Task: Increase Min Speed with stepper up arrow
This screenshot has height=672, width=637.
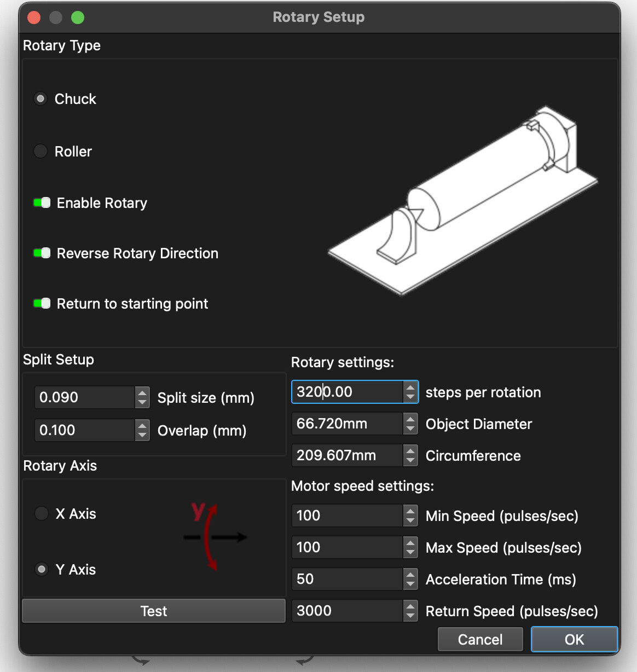Action: tap(410, 511)
